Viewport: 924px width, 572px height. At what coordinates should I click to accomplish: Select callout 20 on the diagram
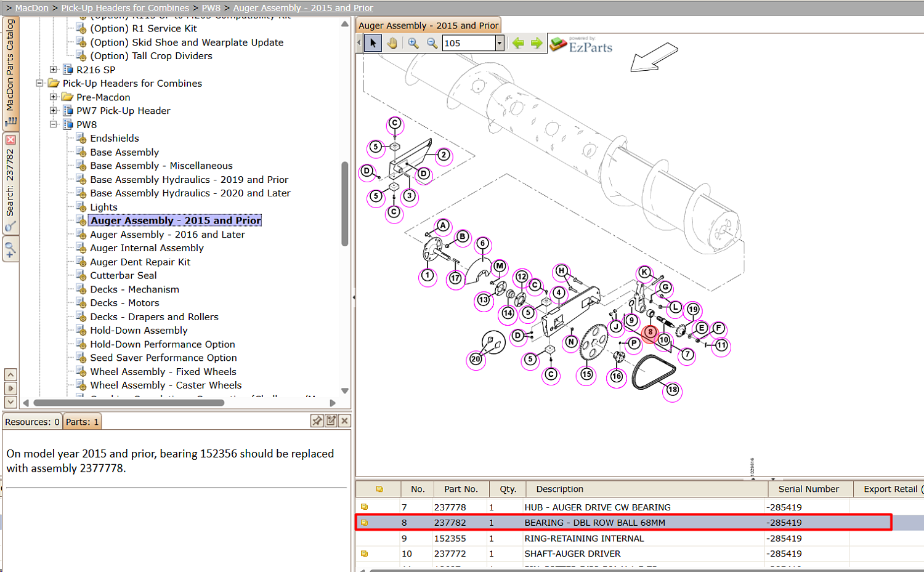[x=476, y=359]
